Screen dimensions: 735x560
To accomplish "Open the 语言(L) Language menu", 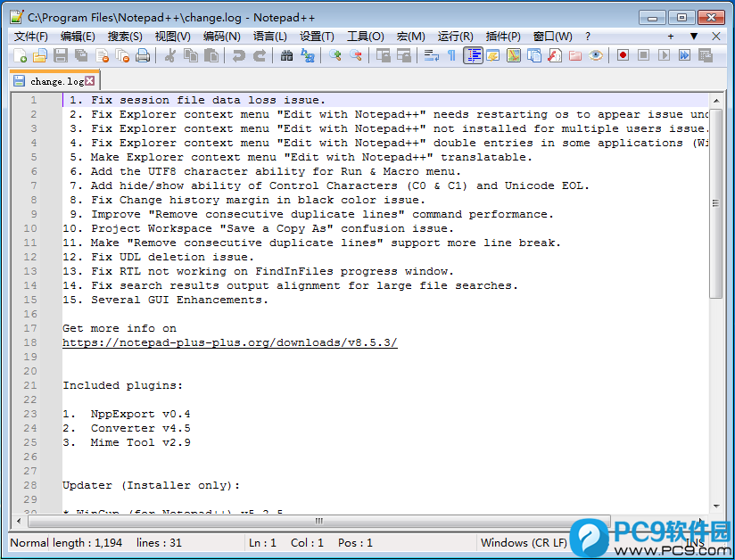I will [270, 36].
